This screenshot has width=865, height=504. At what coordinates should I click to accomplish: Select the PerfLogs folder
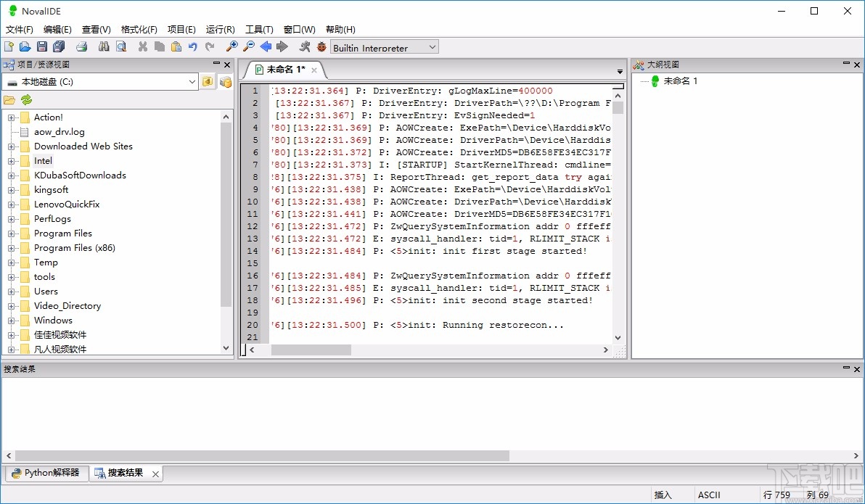tap(52, 219)
